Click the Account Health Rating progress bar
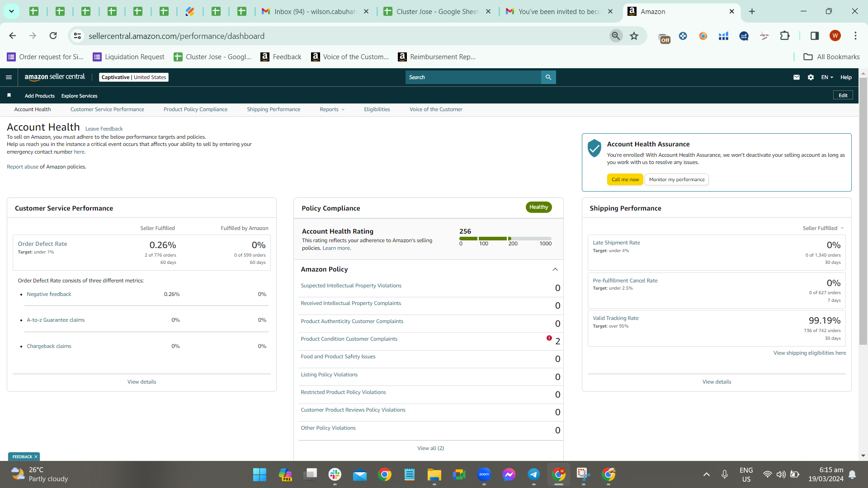This screenshot has height=488, width=868. pyautogui.click(x=505, y=239)
